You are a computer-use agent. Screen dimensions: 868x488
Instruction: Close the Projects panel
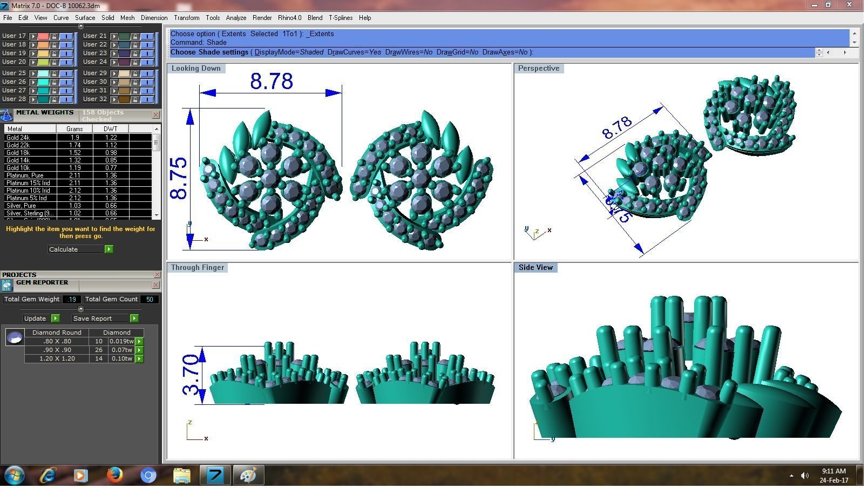click(x=157, y=276)
